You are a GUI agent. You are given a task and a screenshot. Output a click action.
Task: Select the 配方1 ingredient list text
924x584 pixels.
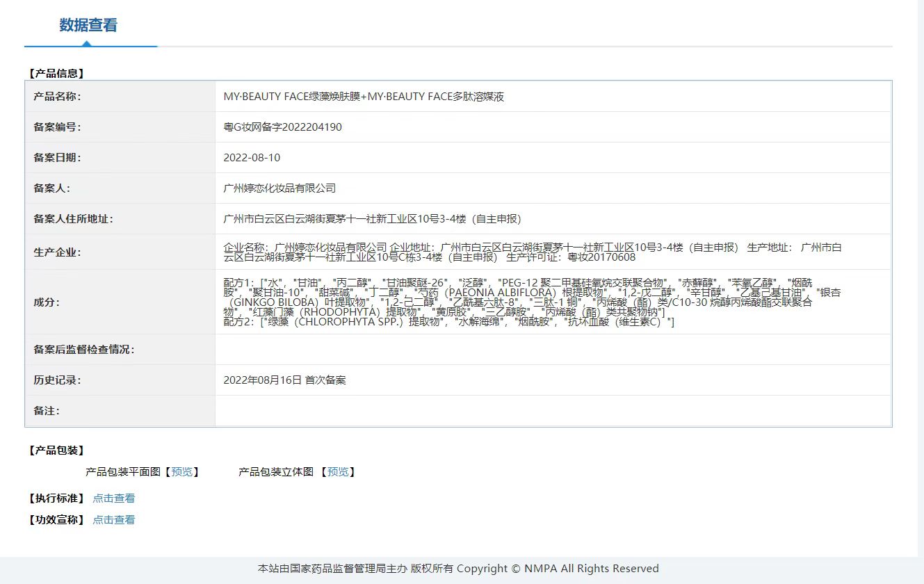coord(532,297)
